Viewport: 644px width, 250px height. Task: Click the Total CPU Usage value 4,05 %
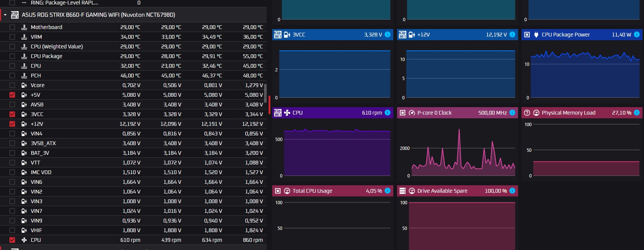pos(374,191)
